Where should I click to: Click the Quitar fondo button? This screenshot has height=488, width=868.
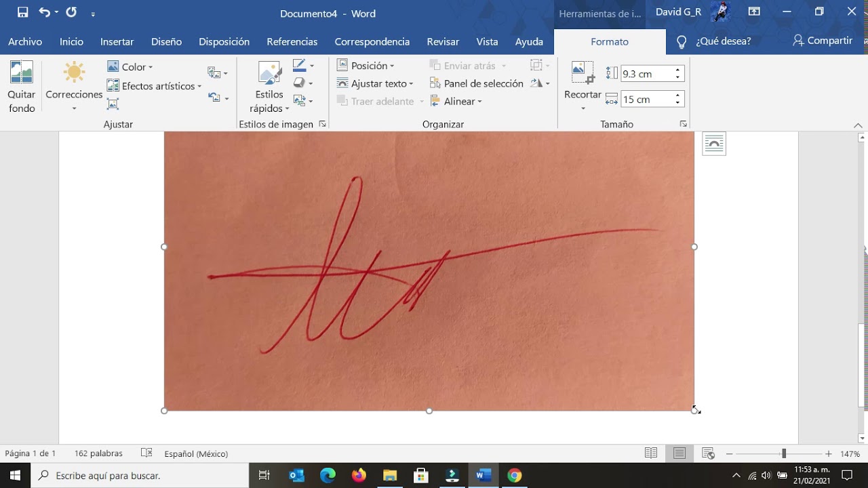coord(22,87)
